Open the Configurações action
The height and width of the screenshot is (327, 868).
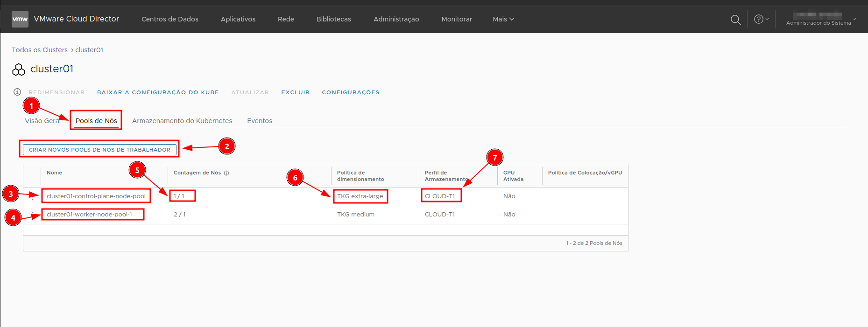coord(351,92)
